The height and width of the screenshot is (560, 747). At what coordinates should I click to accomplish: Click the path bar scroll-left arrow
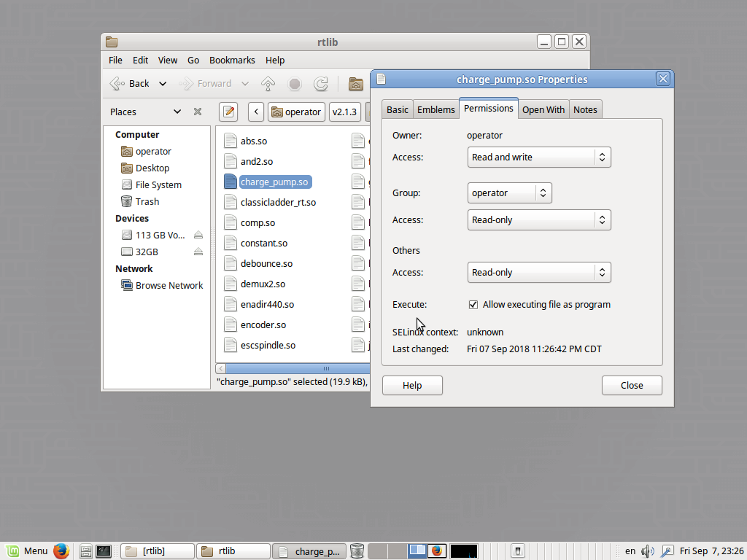256,112
